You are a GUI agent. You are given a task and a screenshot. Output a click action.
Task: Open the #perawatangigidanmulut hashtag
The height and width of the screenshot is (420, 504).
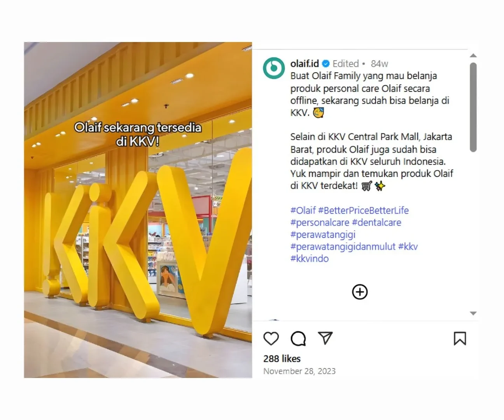point(343,247)
